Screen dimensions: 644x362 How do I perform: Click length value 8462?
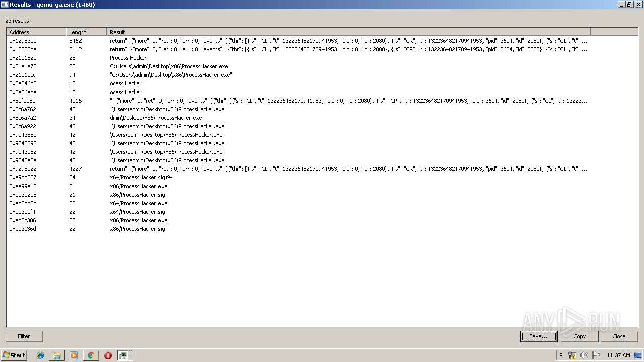click(75, 41)
